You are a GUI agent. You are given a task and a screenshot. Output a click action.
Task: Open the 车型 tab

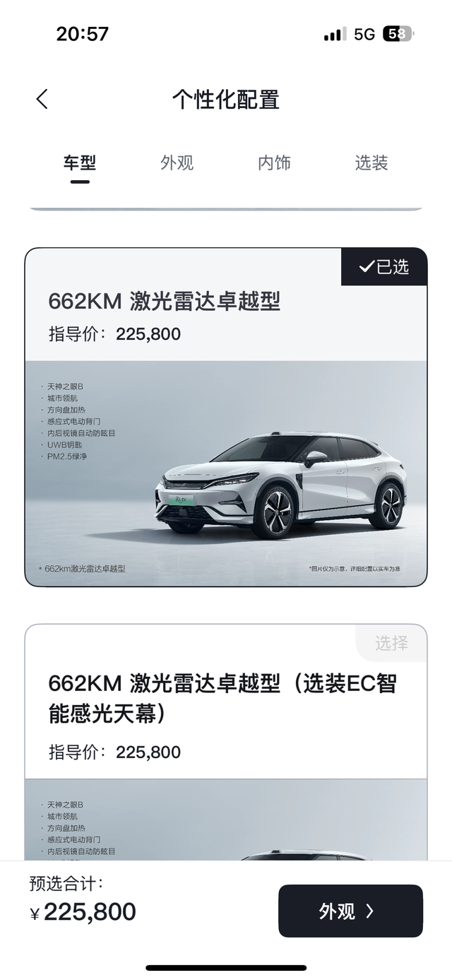pos(80,163)
